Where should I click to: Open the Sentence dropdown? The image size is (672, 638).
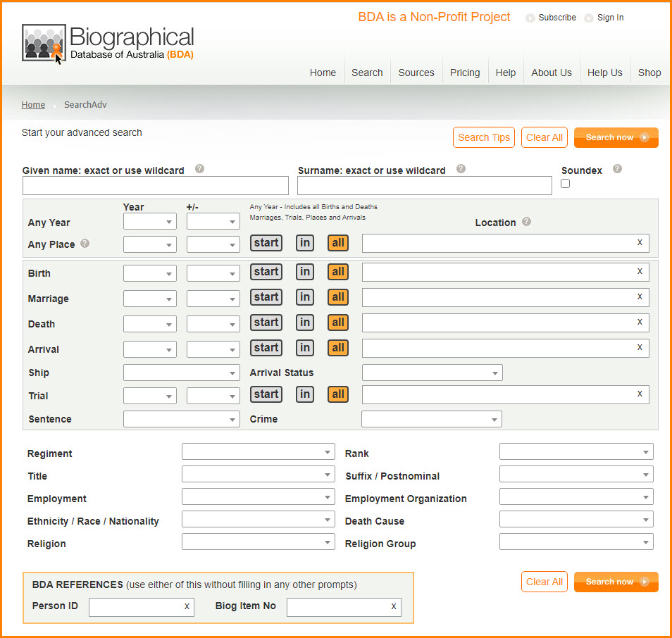[x=181, y=419]
